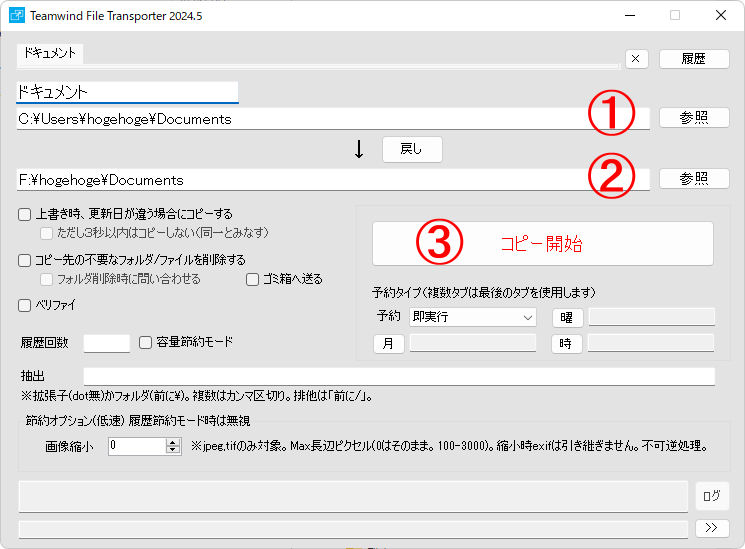
Task: Close the ドキュメント tab with × button
Action: tap(636, 59)
